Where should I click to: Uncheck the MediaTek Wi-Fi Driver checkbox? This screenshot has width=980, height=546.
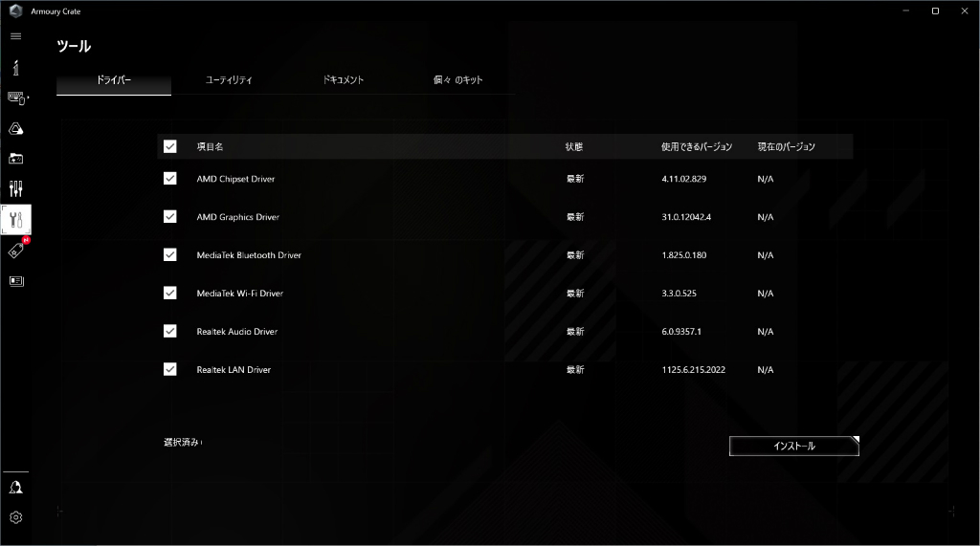click(x=170, y=293)
